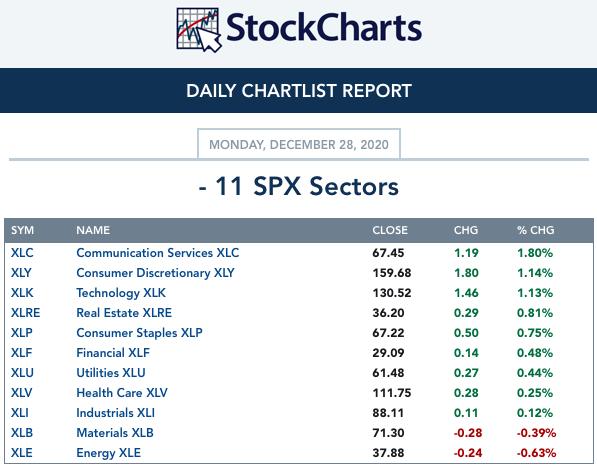The image size is (597, 468).
Task: Select Utilities XLU name link
Action: pyautogui.click(x=111, y=373)
